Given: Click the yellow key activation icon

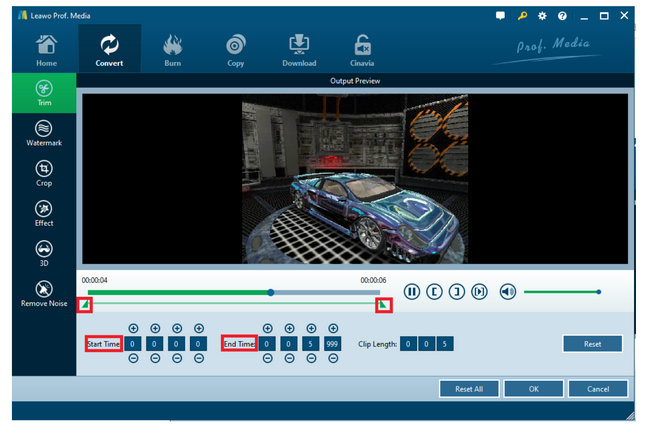Looking at the screenshot, I should tap(522, 17).
